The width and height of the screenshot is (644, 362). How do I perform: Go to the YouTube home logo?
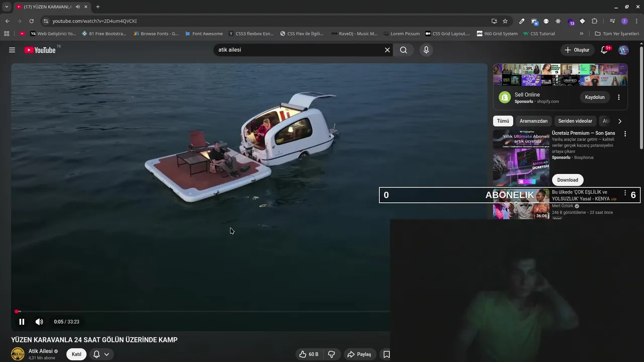[x=40, y=50]
